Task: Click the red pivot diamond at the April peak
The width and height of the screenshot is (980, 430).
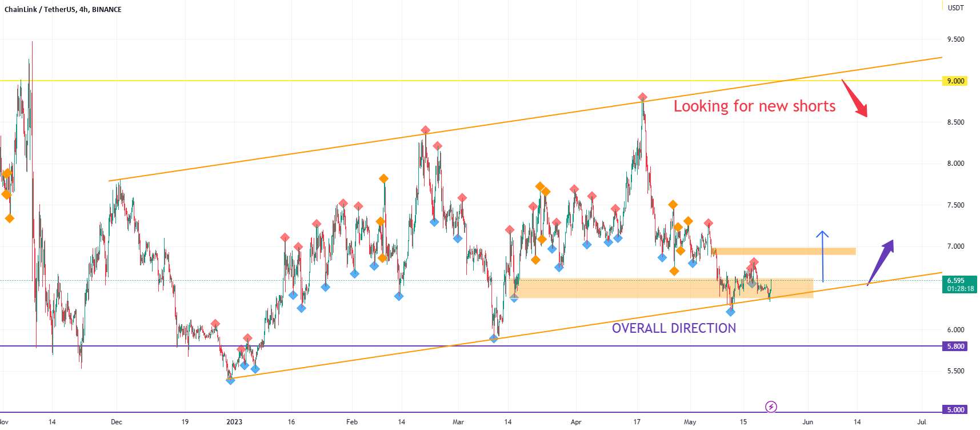Action: click(x=642, y=97)
